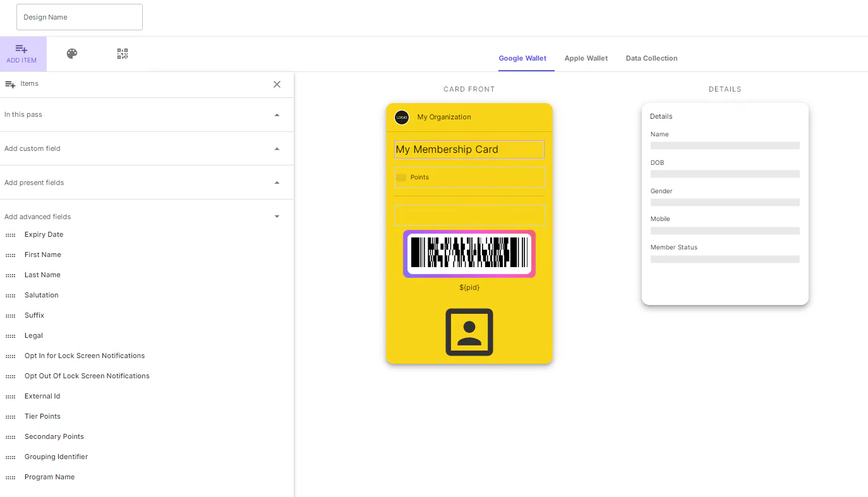Click the Gender detail field
The image size is (868, 497).
(725, 197)
